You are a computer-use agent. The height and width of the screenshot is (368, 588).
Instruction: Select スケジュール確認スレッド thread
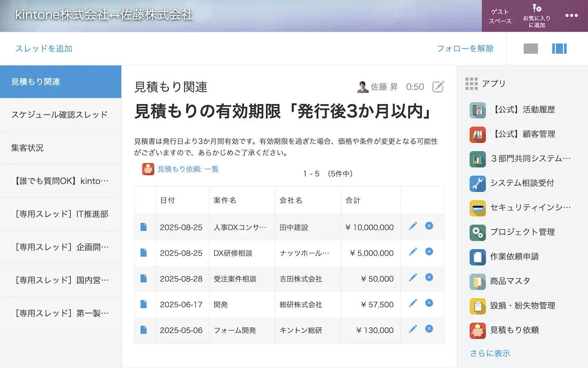pyautogui.click(x=60, y=115)
